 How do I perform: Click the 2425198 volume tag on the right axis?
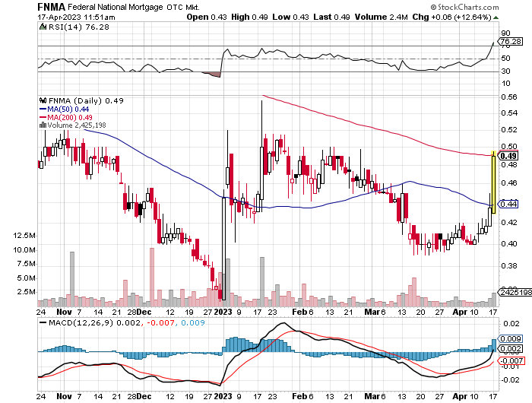tap(515, 292)
